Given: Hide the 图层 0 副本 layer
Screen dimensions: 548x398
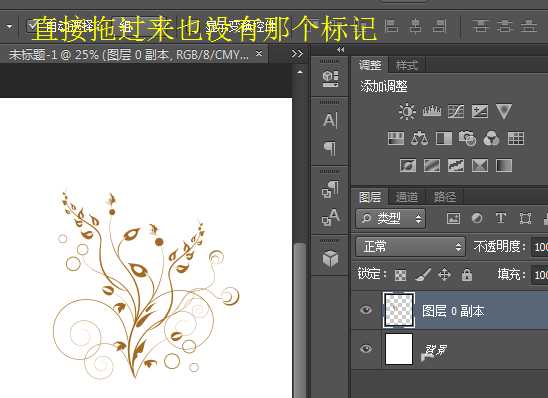Looking at the screenshot, I should (366, 310).
